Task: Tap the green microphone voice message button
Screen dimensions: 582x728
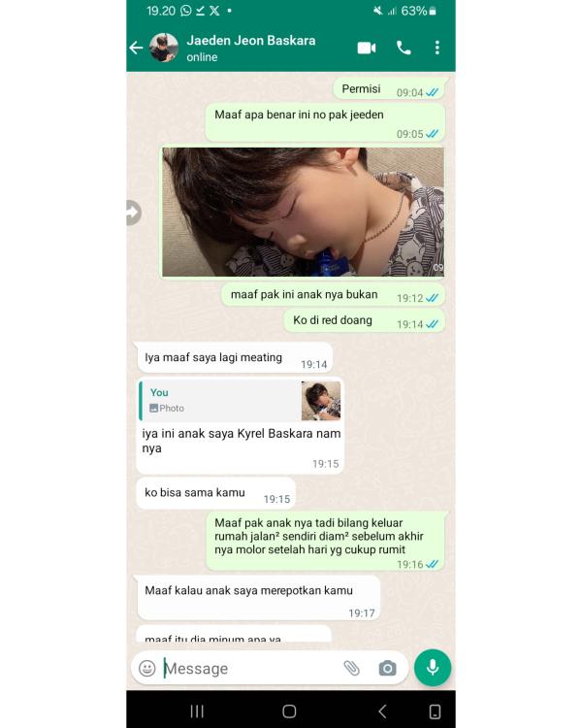Action: tap(433, 668)
